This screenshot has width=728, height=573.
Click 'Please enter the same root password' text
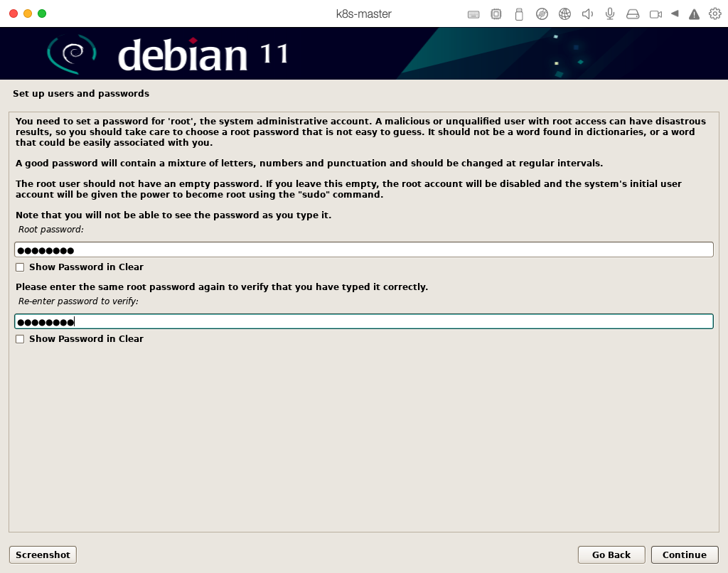[x=222, y=287]
